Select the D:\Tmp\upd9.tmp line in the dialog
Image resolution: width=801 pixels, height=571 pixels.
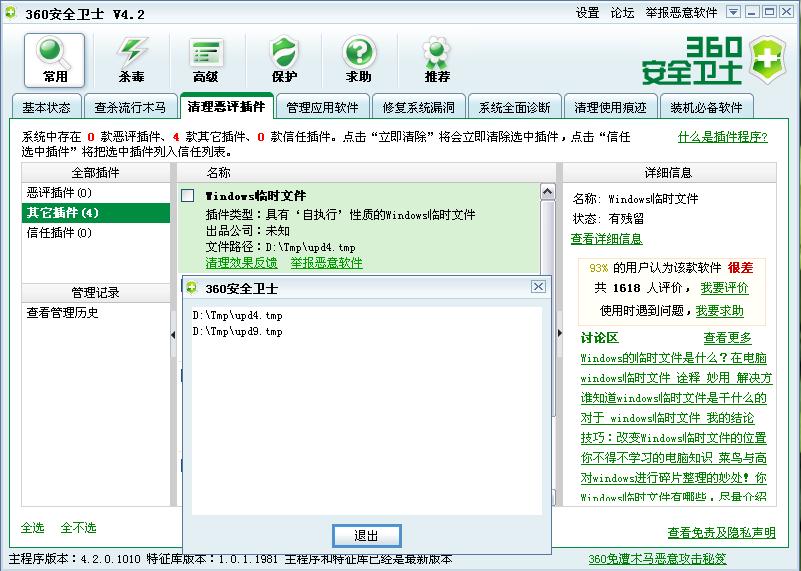[x=237, y=331]
